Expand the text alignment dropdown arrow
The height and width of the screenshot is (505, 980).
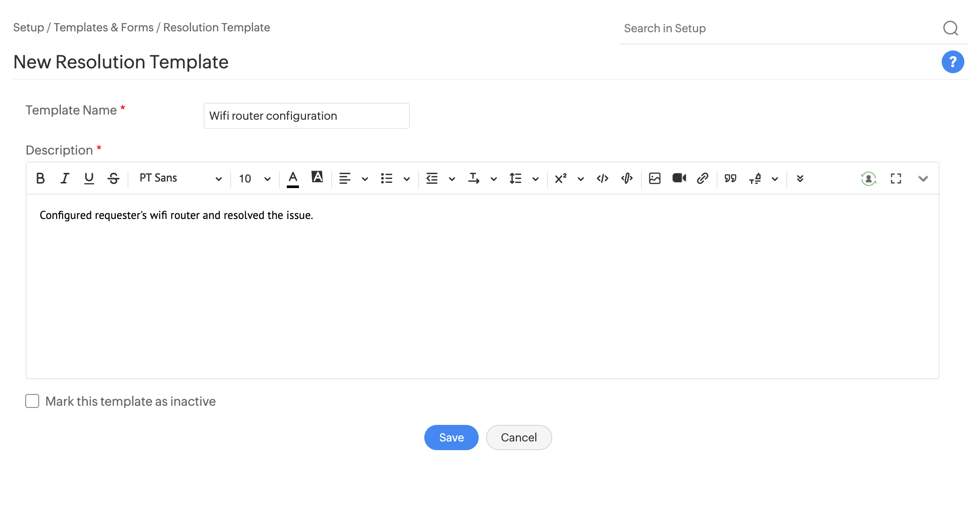pos(365,179)
